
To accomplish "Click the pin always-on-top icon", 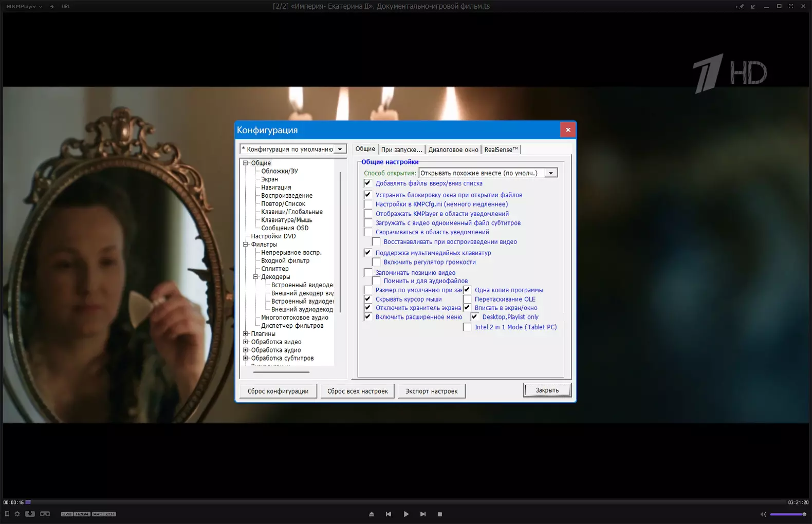I will 740,7.
